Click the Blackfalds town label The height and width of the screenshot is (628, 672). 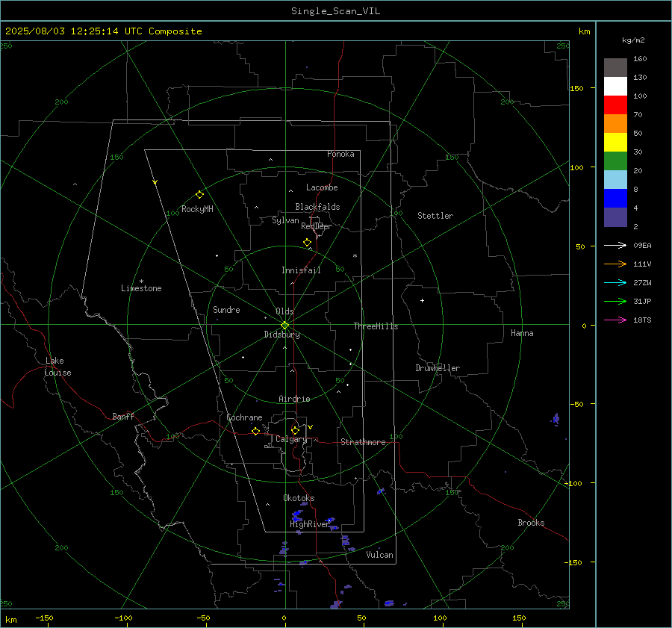(x=317, y=207)
